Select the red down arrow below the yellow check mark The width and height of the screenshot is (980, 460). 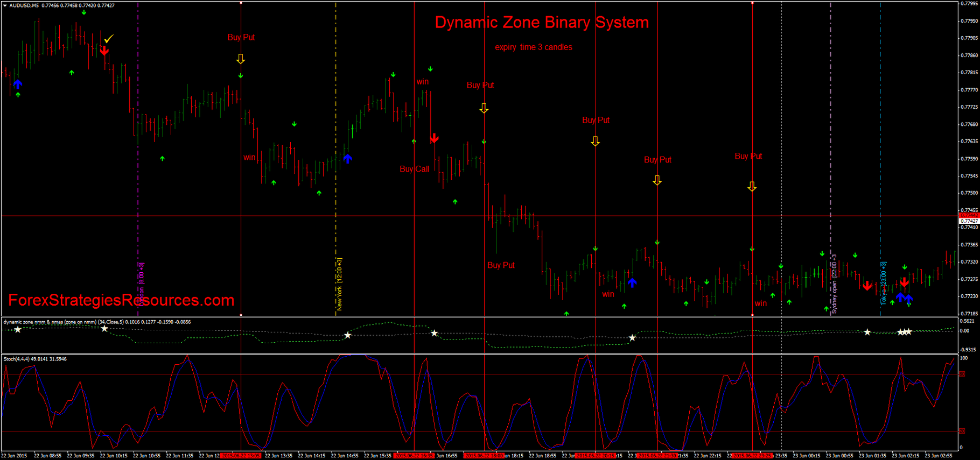point(104,51)
